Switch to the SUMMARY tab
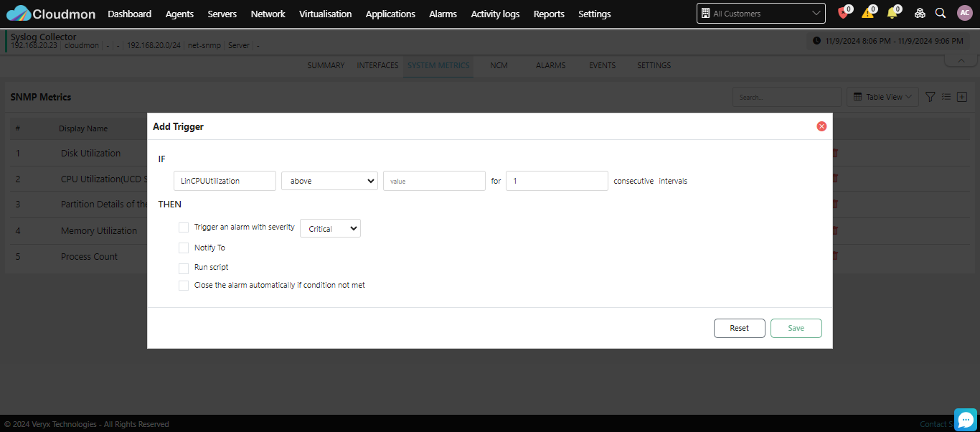Viewport: 980px width, 432px height. [x=326, y=65]
